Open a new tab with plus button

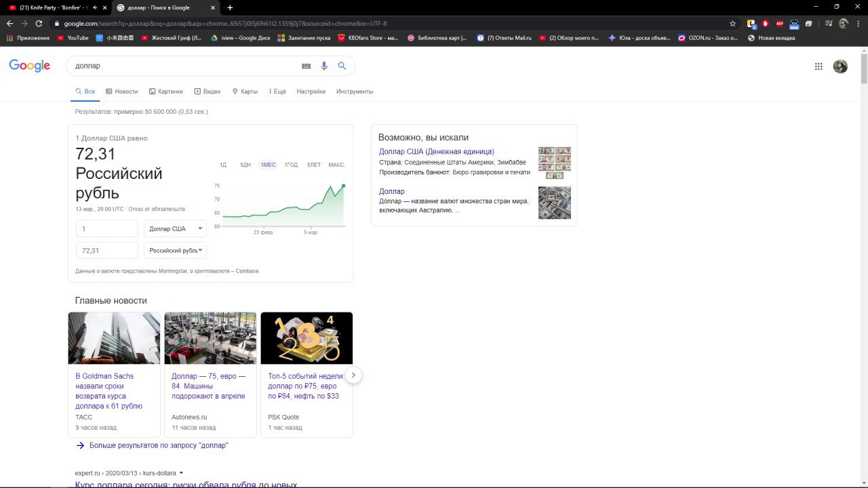[x=230, y=7]
